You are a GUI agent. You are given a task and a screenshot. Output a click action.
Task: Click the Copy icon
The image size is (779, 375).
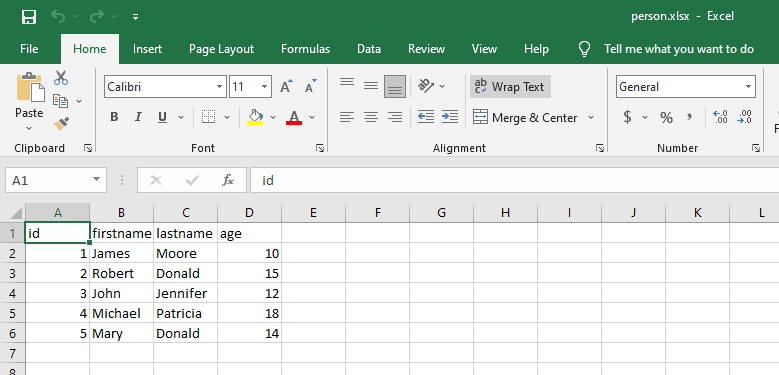click(61, 101)
